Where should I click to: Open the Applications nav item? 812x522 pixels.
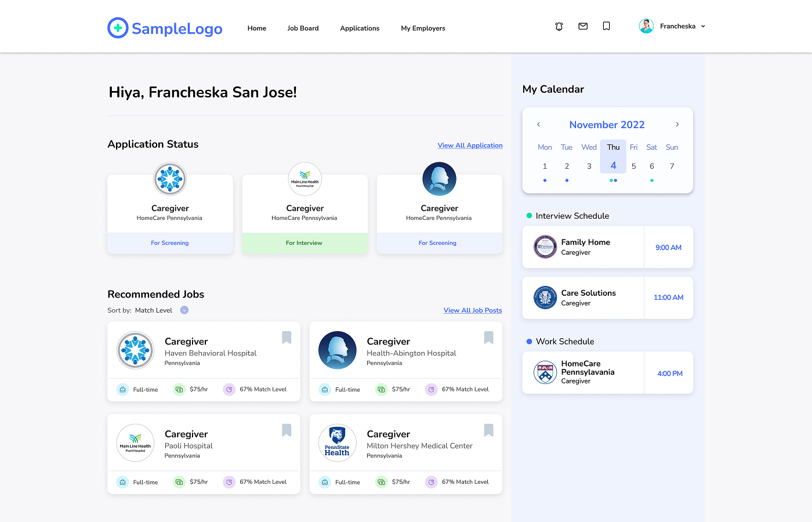tap(360, 28)
